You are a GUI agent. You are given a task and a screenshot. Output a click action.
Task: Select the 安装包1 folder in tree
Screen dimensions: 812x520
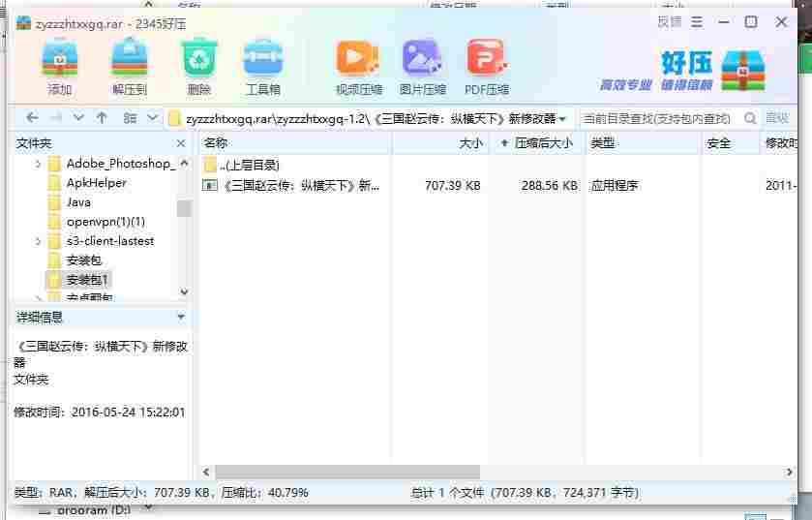click(x=87, y=280)
